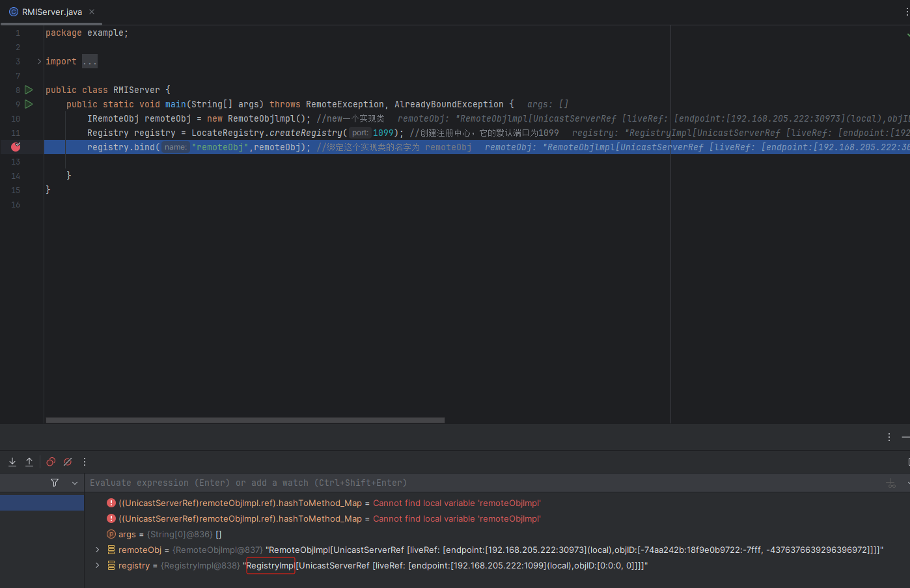Select the registry variable row
This screenshot has width=910, height=588.
point(497,565)
